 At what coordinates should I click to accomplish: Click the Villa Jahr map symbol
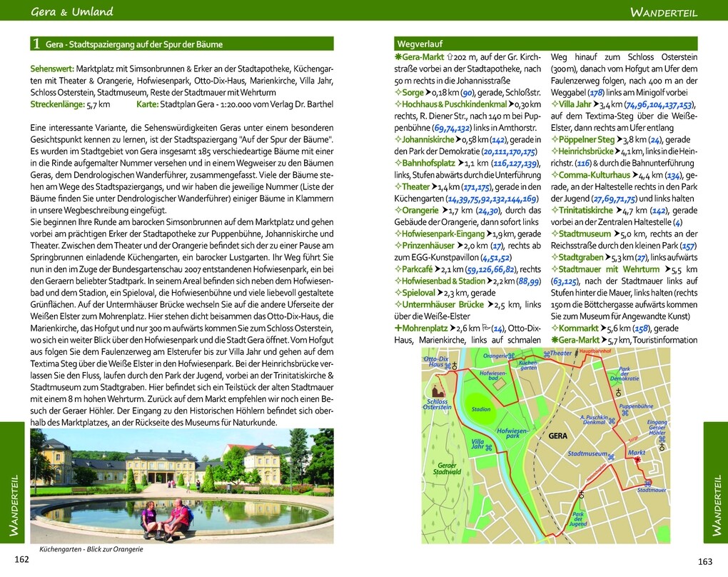click(x=488, y=447)
